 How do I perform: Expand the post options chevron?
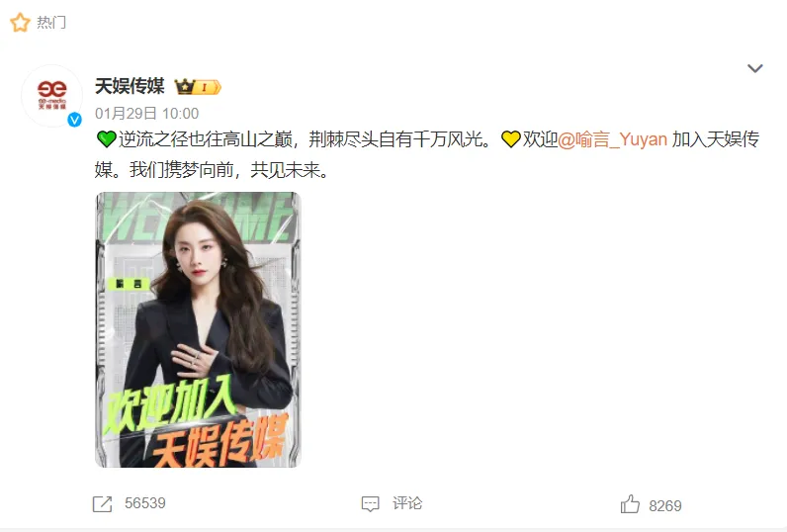[755, 68]
